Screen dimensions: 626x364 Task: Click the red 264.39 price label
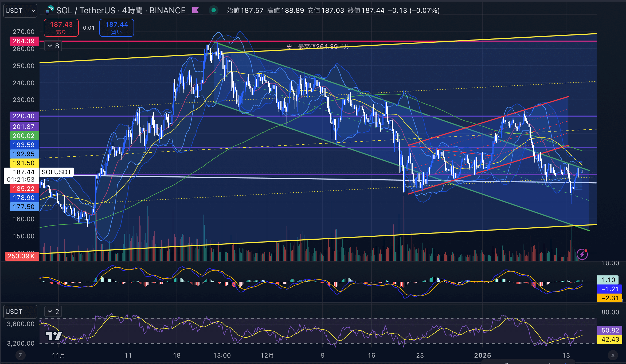coord(24,41)
